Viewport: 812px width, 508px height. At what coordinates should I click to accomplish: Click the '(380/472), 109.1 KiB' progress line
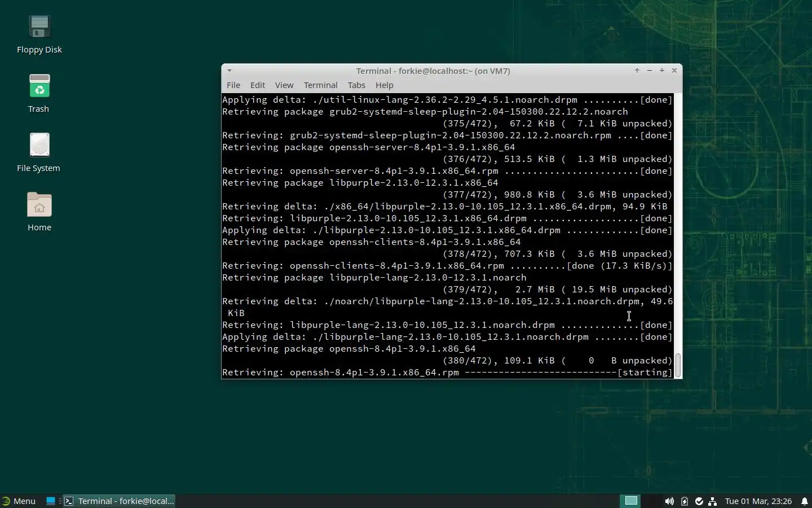(x=557, y=361)
